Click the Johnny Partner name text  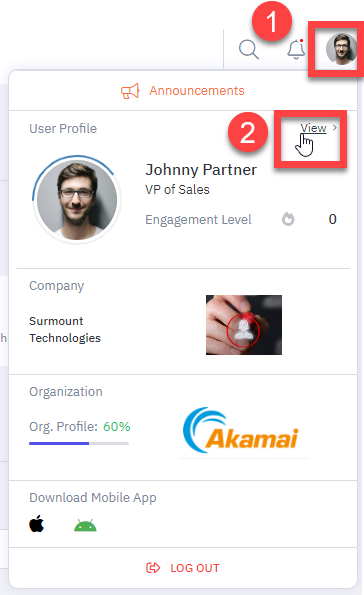tap(201, 170)
